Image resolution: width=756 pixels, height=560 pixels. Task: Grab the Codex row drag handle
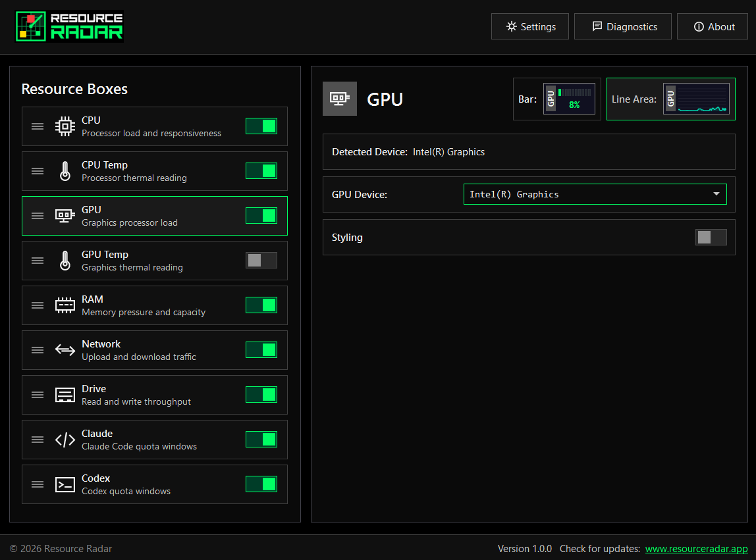point(38,484)
